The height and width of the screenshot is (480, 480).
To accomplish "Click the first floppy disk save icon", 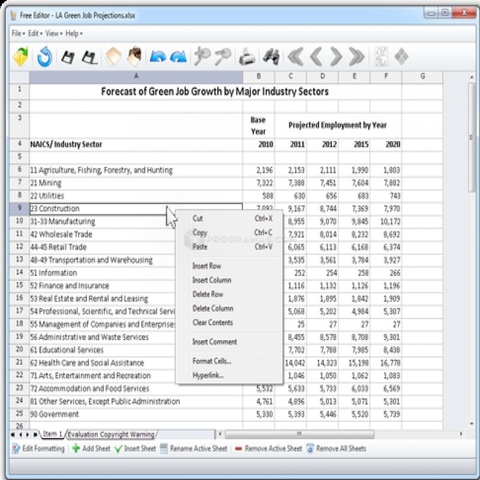I will click(x=68, y=57).
